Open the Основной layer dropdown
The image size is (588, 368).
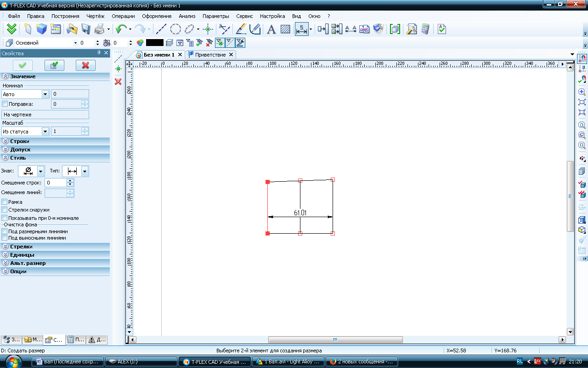click(76, 43)
